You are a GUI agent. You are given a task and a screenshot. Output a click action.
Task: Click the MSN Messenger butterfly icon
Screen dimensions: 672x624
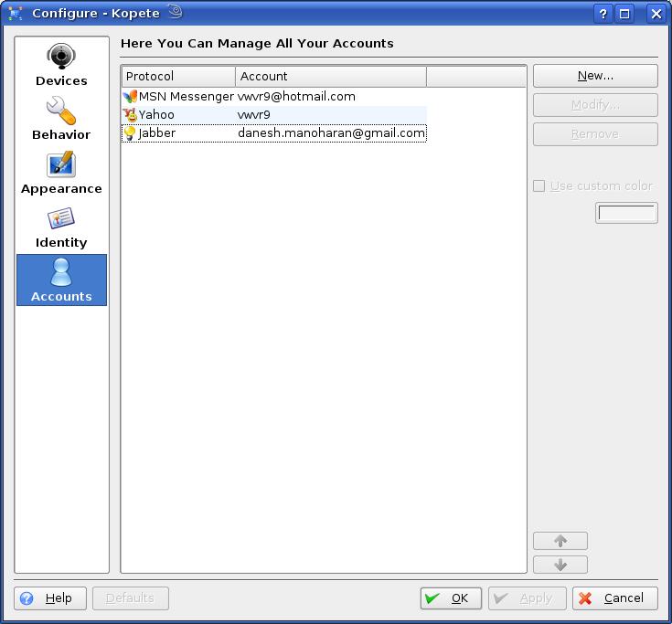tap(130, 96)
